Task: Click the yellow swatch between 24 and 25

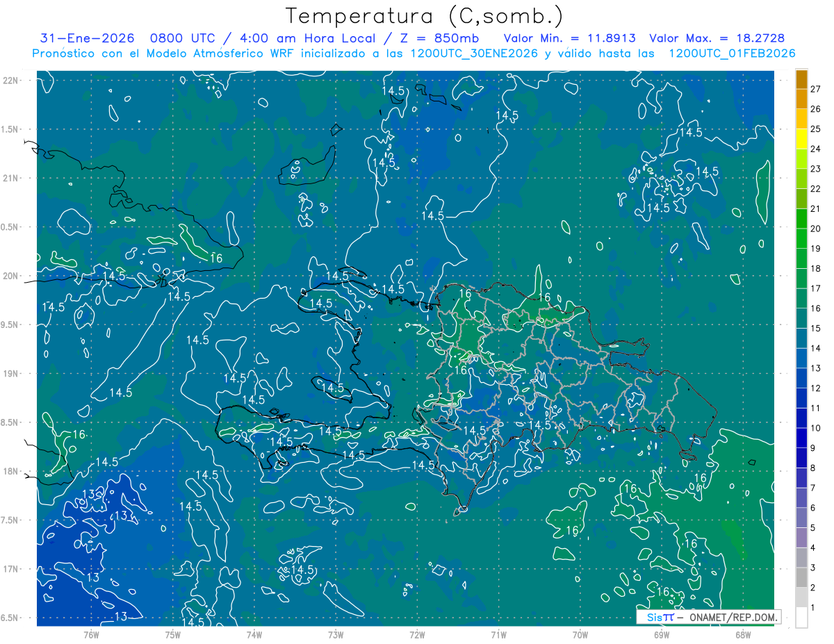Action: pos(801,139)
